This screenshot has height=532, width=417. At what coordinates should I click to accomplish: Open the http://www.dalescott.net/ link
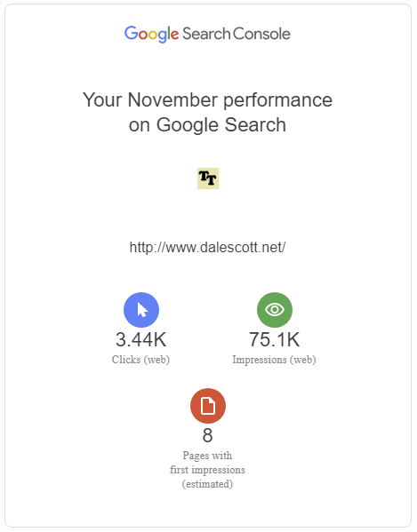(x=207, y=247)
